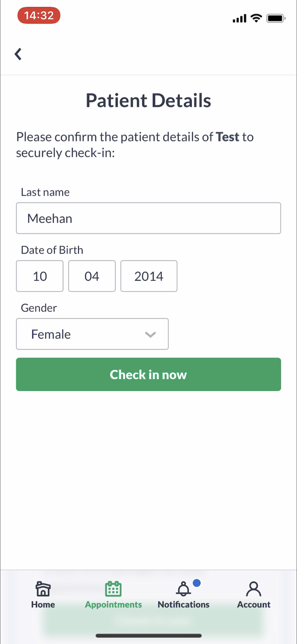Image resolution: width=297 pixels, height=644 pixels.
Task: Tap the red 14:32 time pill
Action: [x=39, y=15]
